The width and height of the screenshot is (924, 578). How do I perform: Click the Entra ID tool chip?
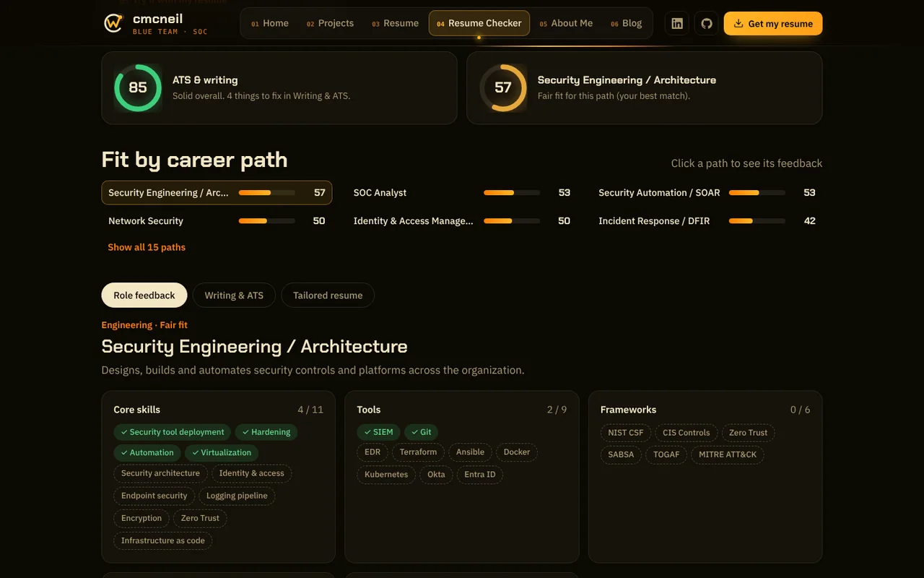click(480, 475)
